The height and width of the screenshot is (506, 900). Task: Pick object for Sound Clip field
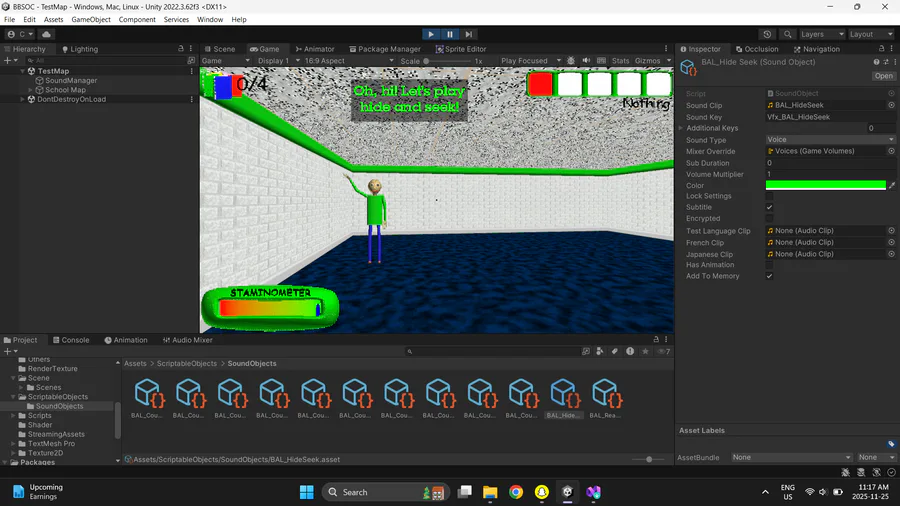click(x=891, y=105)
